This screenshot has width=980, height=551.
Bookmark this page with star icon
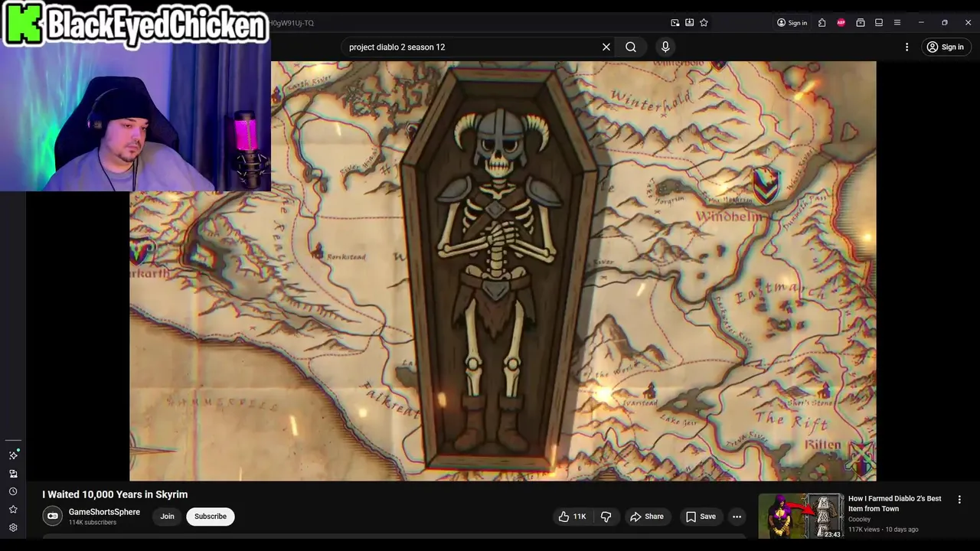704,23
